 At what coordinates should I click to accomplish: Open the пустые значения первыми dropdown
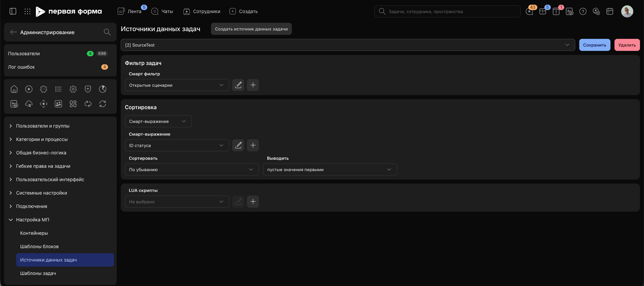330,169
